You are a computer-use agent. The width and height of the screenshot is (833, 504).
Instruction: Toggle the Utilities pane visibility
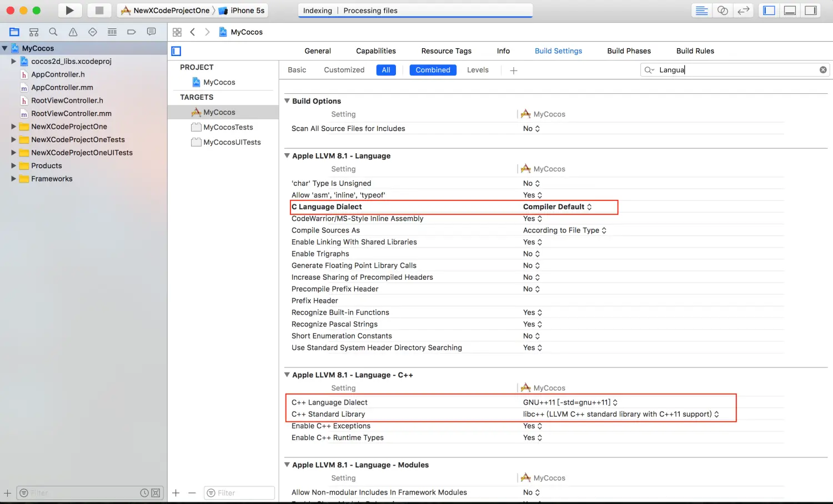tap(811, 11)
